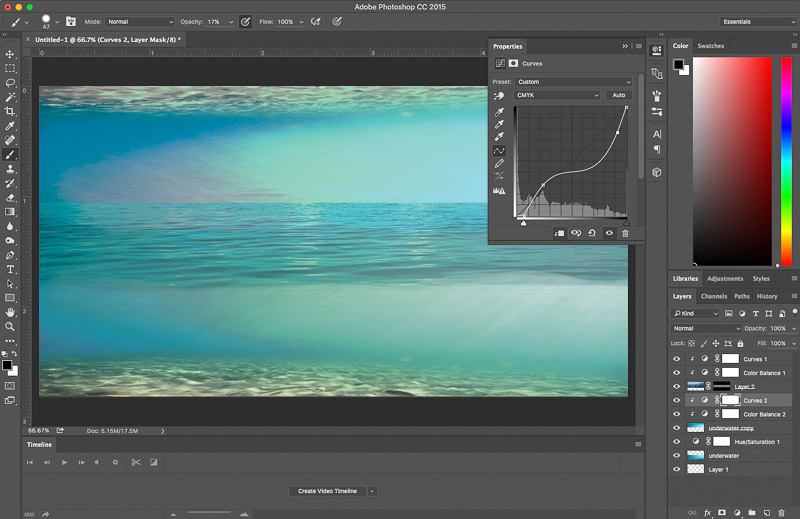This screenshot has height=519, width=800.
Task: Hide the underwater copy layer
Action: pyautogui.click(x=677, y=428)
